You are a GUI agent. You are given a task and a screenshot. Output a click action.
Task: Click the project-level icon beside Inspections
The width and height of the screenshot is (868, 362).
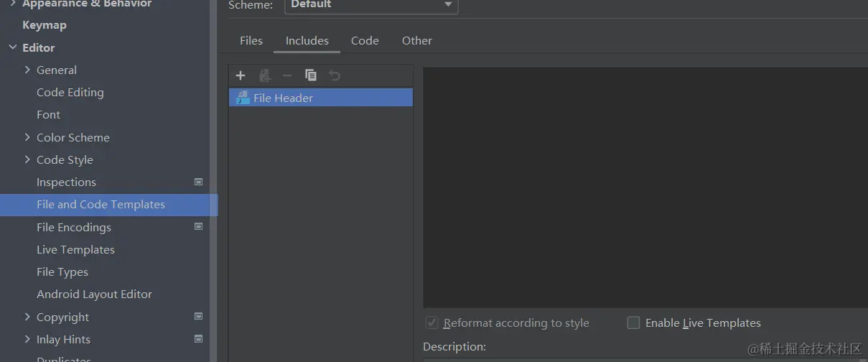click(x=199, y=182)
